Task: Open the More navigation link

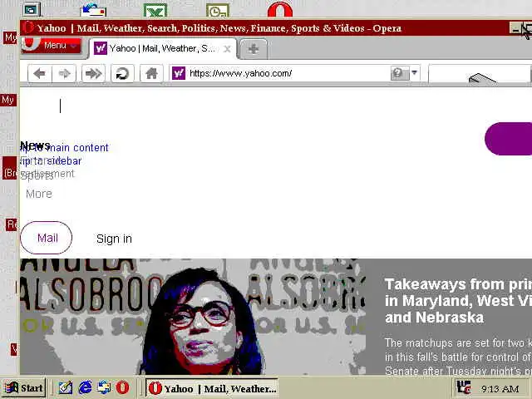Action: tap(39, 194)
